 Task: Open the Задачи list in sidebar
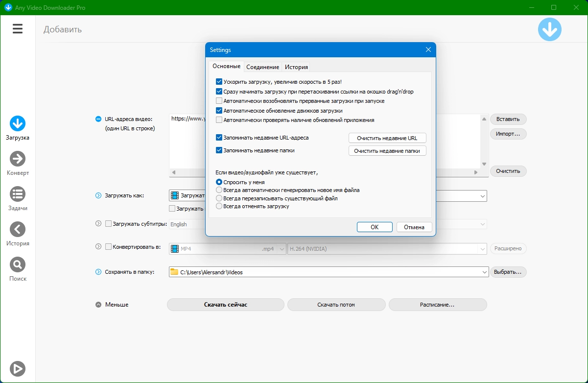tap(18, 198)
